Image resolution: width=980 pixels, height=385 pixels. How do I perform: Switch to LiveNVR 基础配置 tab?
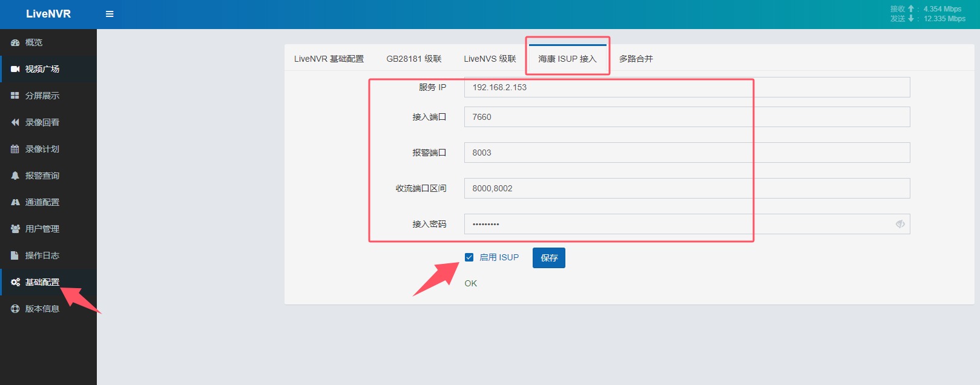329,59
